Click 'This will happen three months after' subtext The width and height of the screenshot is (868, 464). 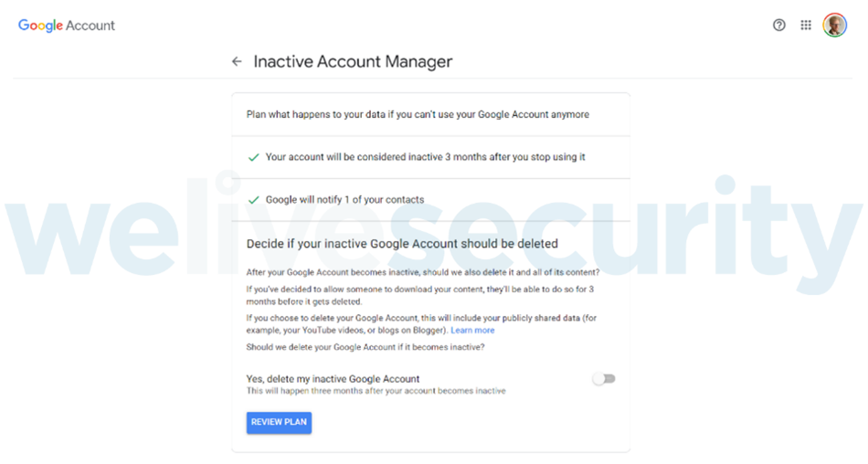376,391
